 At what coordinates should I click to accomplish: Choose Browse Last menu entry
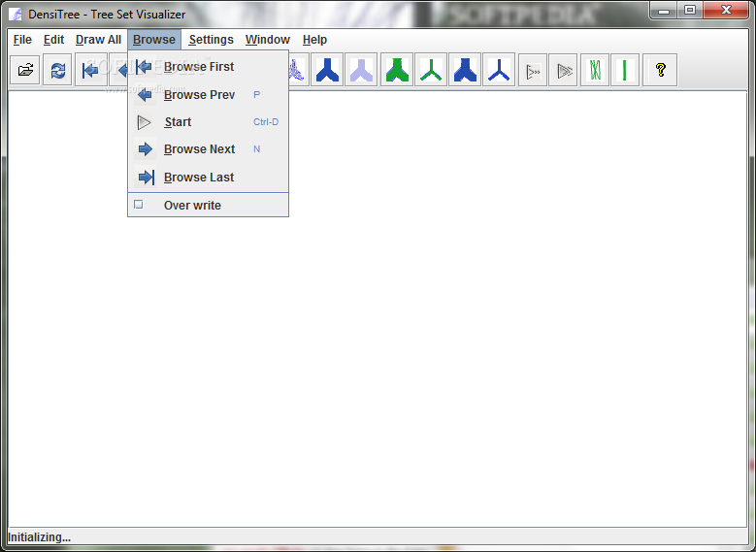pos(209,177)
